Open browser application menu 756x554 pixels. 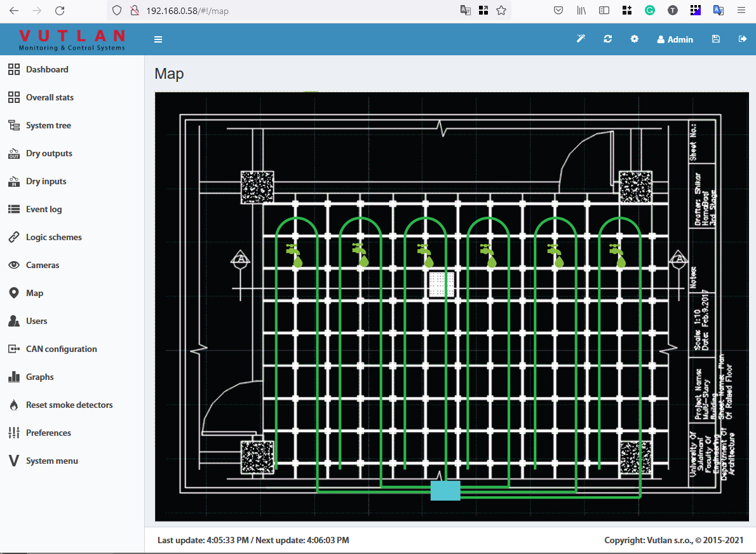tap(741, 11)
